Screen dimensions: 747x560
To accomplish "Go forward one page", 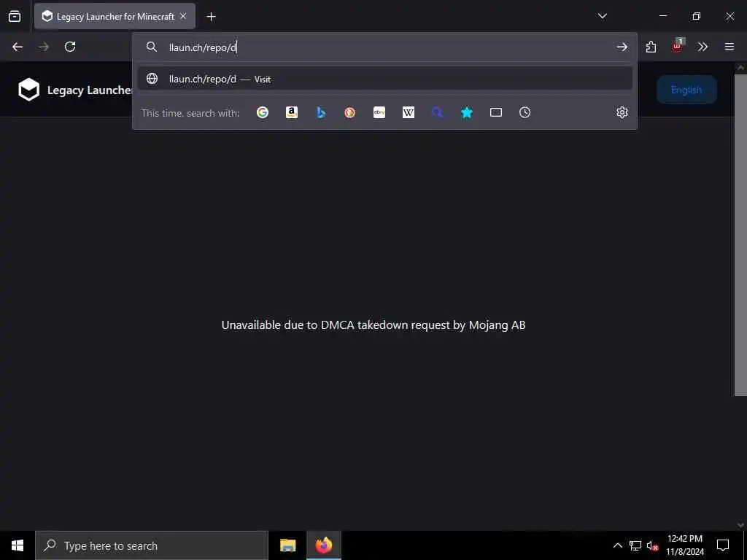I will (44, 47).
